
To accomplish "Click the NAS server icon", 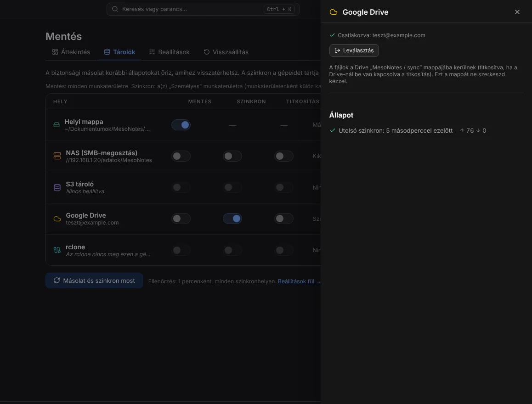I will pos(57,156).
